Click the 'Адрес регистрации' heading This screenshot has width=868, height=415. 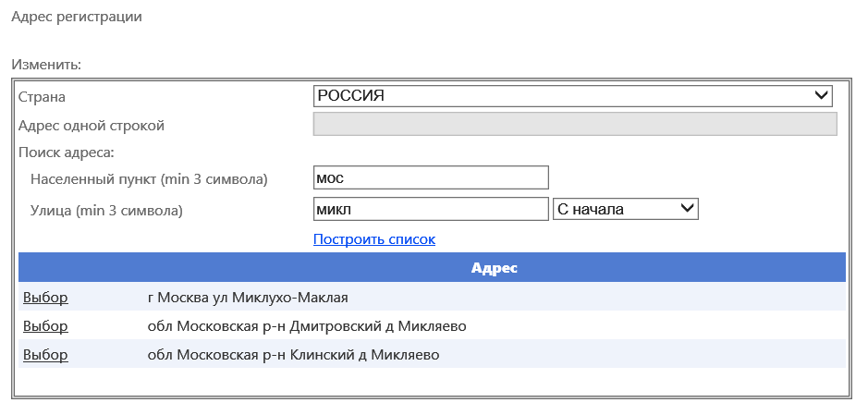pos(77,17)
